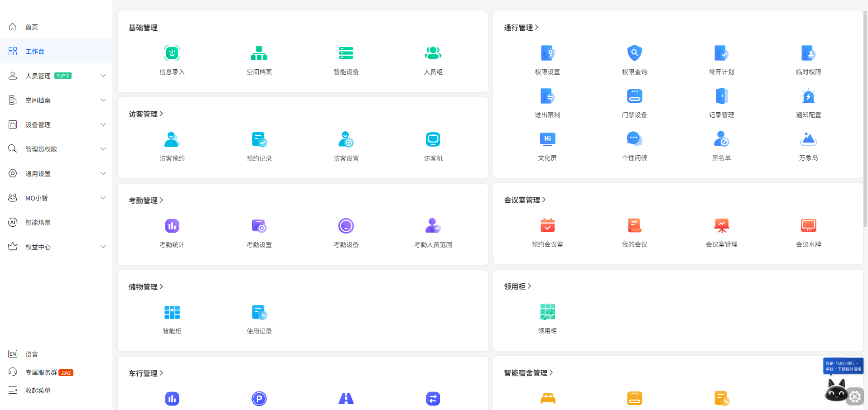Image resolution: width=868 pixels, height=410 pixels.
Task: Open the 智能设备 icon
Action: click(346, 53)
